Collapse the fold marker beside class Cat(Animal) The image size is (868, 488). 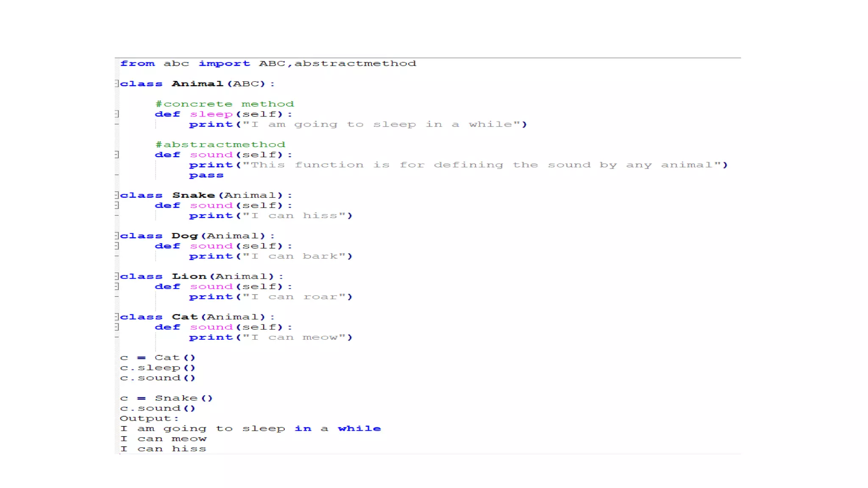pyautogui.click(x=117, y=317)
